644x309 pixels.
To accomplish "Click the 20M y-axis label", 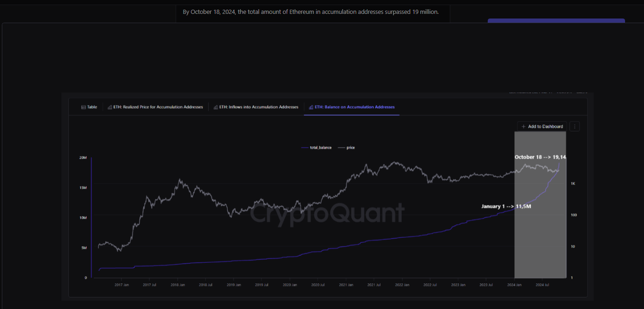I will click(x=83, y=158).
